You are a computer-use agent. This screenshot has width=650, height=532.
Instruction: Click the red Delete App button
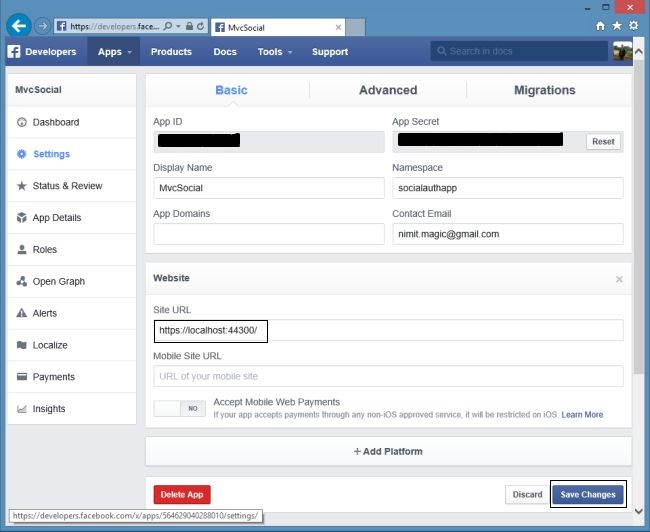pos(182,495)
